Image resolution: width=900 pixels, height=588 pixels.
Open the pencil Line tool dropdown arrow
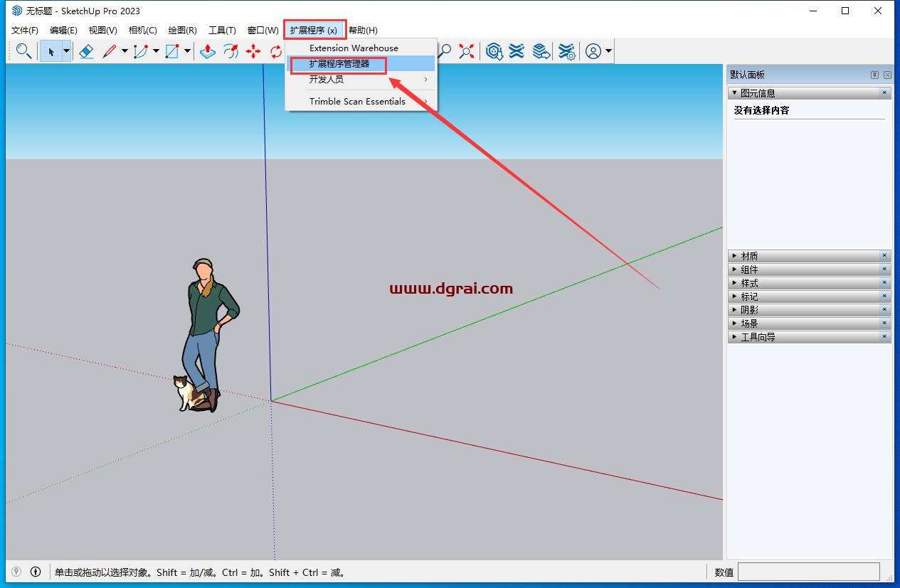pyautogui.click(x=125, y=51)
